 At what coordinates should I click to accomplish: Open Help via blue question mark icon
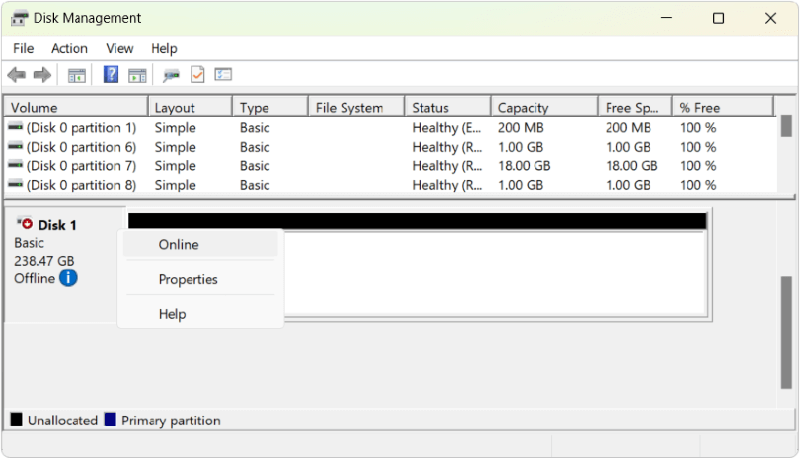point(111,75)
